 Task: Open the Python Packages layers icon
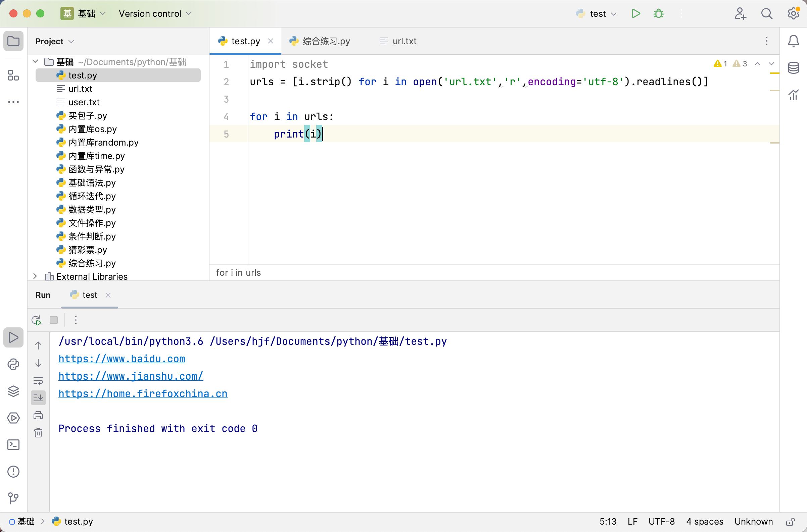pos(13,391)
